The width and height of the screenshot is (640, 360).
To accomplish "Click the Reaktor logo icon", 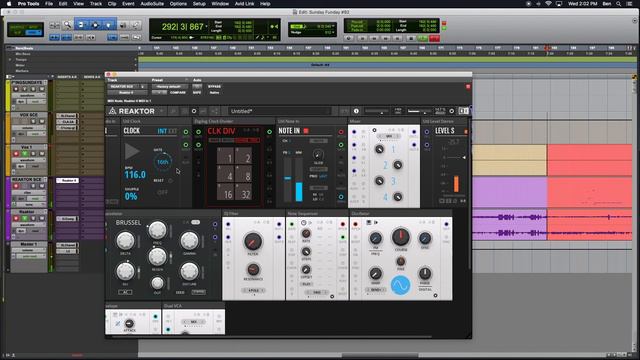I will click(112, 111).
